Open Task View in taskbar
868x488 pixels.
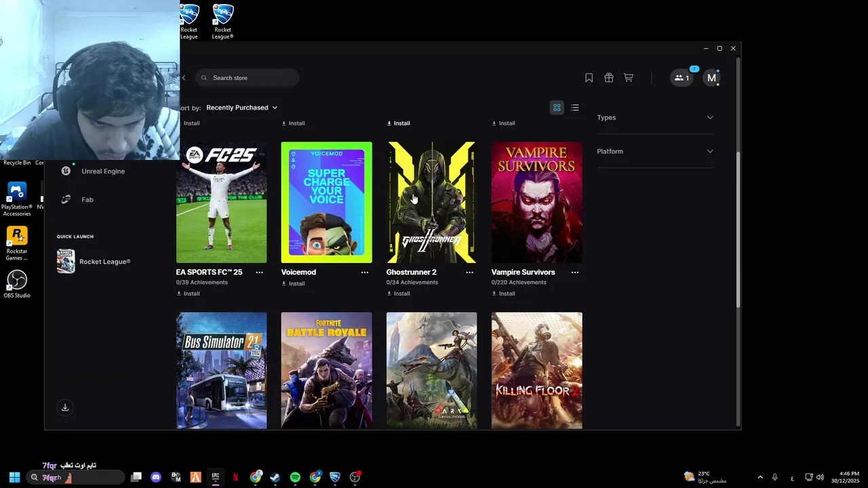tap(136, 477)
